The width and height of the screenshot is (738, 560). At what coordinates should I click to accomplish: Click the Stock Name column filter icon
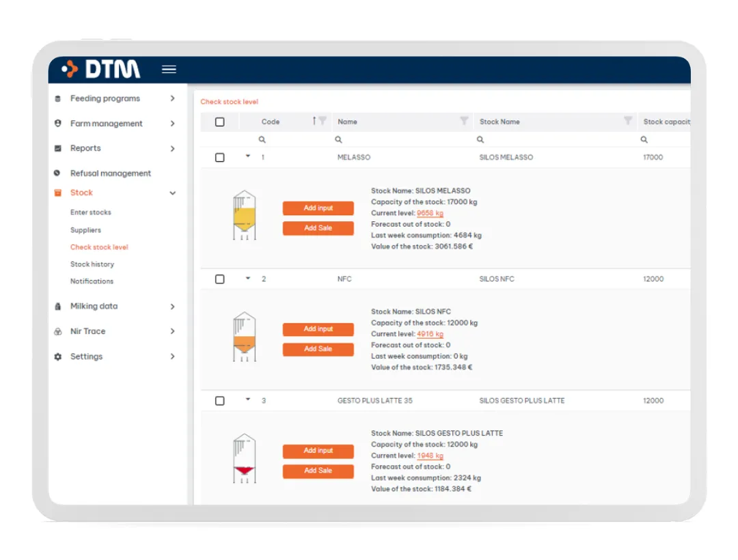pos(627,121)
